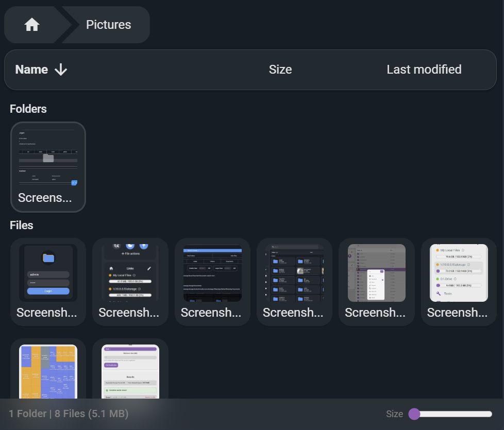Open the screenshot showing a login form
Viewport: 504px width, 430px height.
48,273
